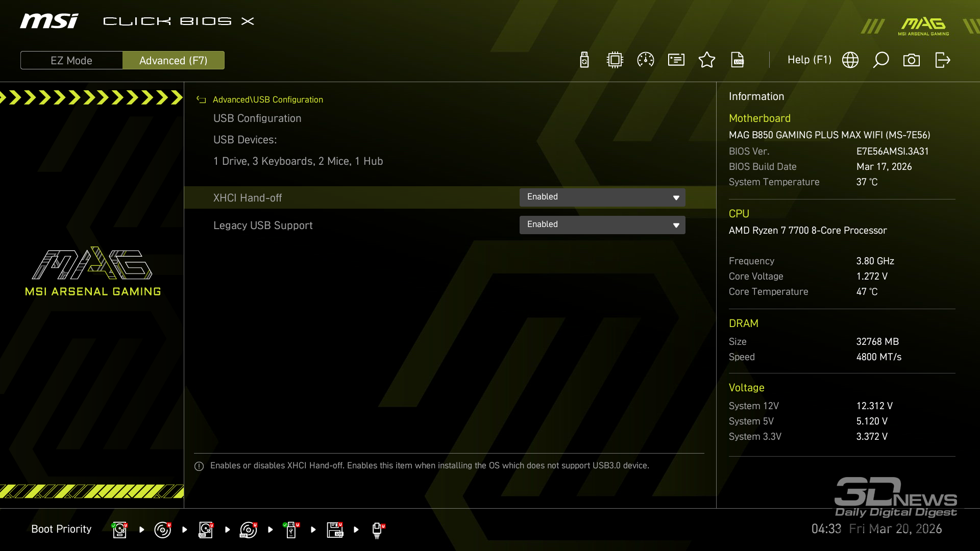Select the USB stick boot device icon
The width and height of the screenshot is (980, 551).
click(x=291, y=530)
